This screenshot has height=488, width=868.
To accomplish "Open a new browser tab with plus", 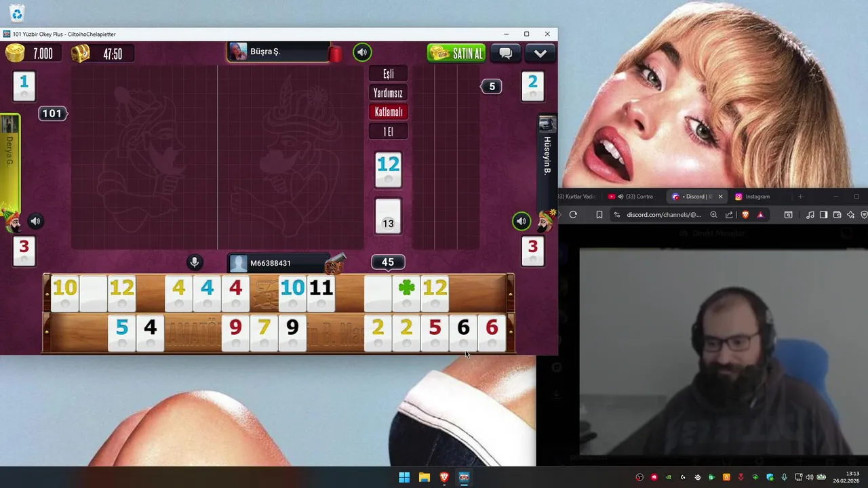I will tap(800, 197).
